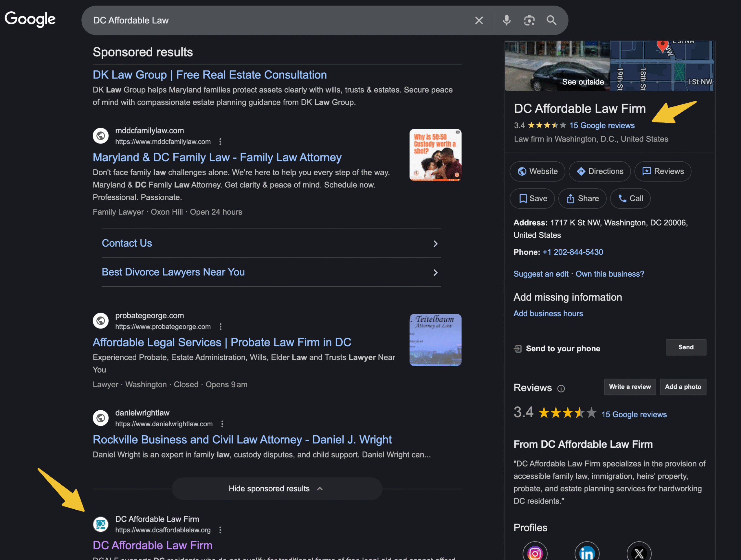Click the magnifying glass search icon
Screen dimensions: 741x560
(x=551, y=21)
